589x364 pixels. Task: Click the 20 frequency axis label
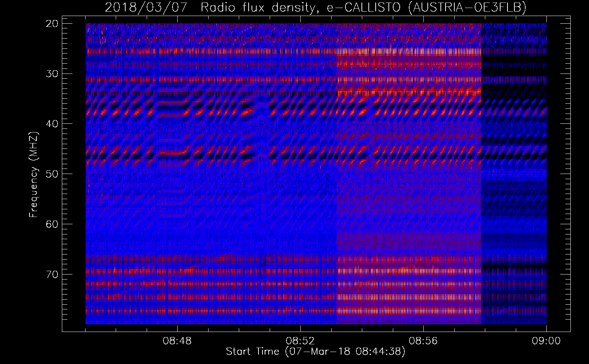52,24
